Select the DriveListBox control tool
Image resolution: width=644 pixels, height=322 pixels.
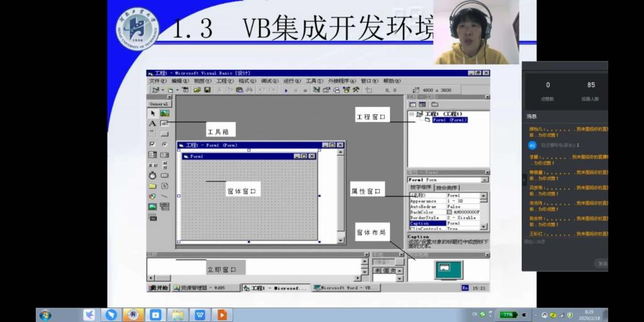pyautogui.click(x=165, y=175)
